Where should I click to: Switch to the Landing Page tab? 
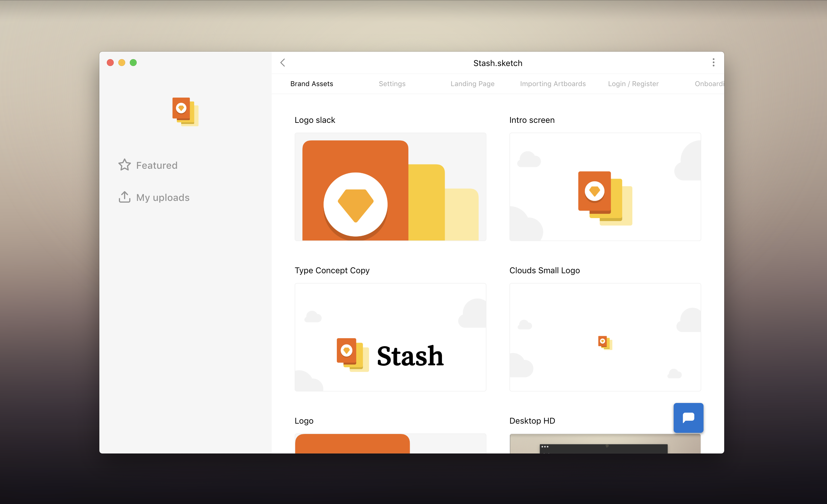point(472,84)
